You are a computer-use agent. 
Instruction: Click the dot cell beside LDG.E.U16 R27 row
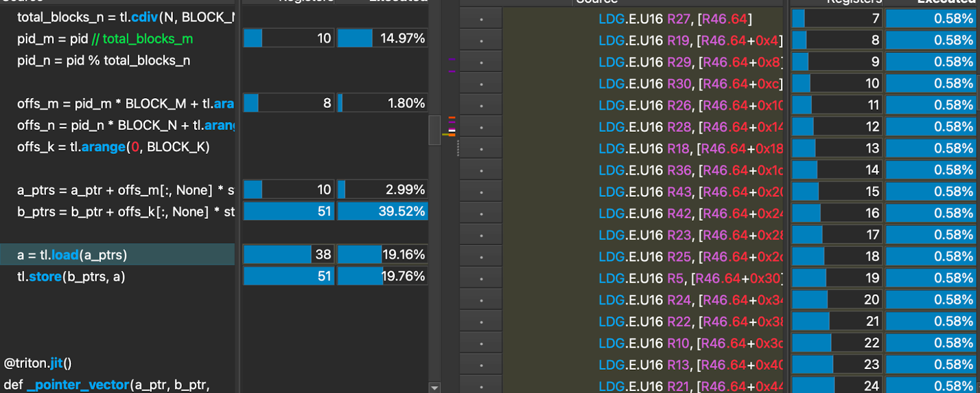[481, 20]
